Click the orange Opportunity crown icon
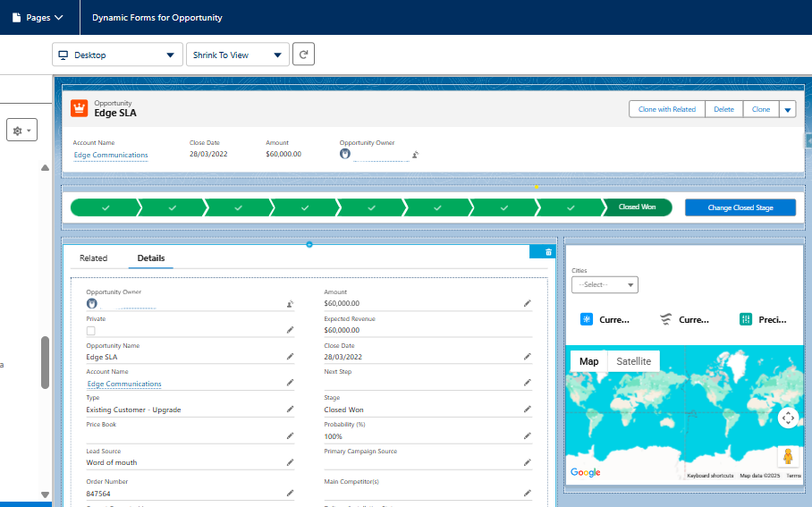The height and width of the screenshot is (507, 812). (80, 109)
